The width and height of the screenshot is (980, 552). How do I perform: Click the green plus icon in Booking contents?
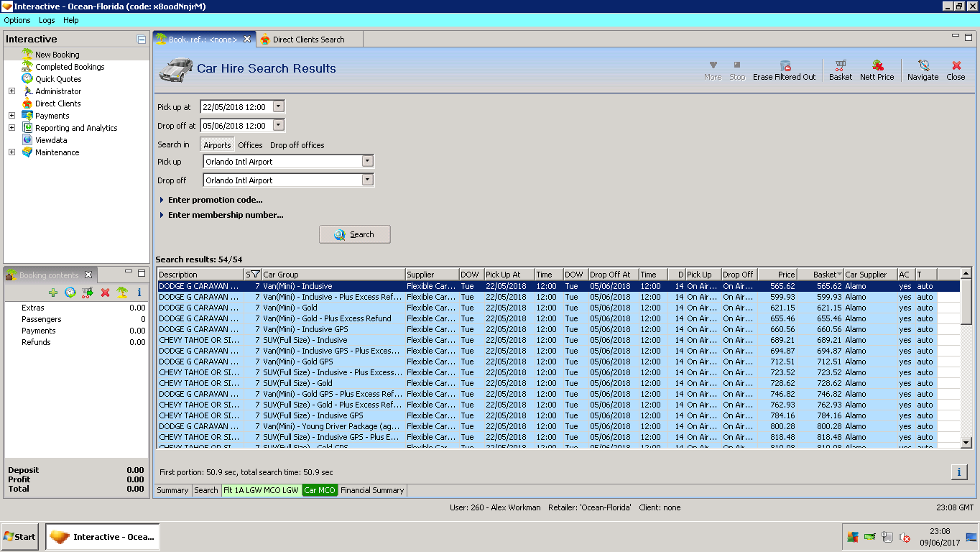point(53,293)
